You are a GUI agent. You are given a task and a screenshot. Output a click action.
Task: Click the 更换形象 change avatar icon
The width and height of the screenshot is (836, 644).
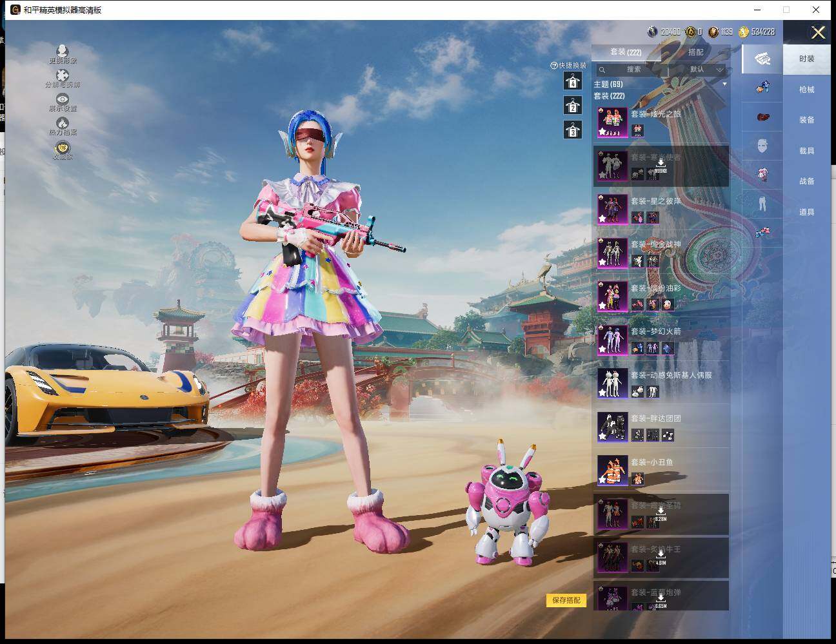pyautogui.click(x=62, y=52)
